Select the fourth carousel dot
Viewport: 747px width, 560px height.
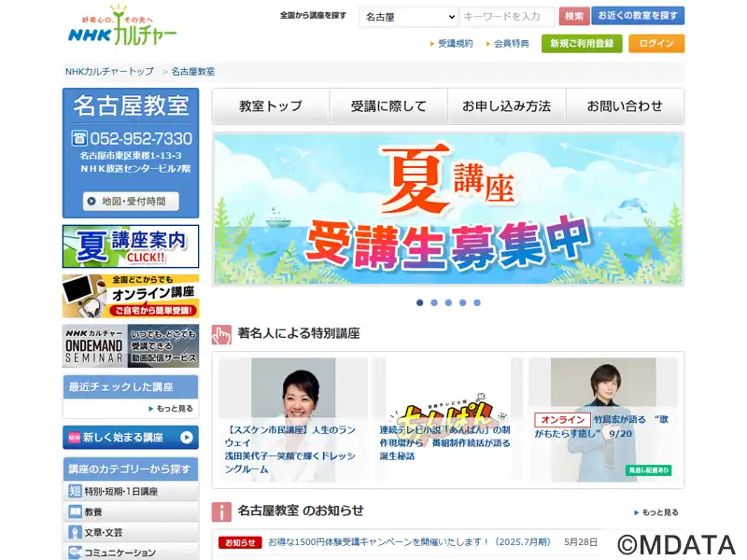[x=462, y=302]
